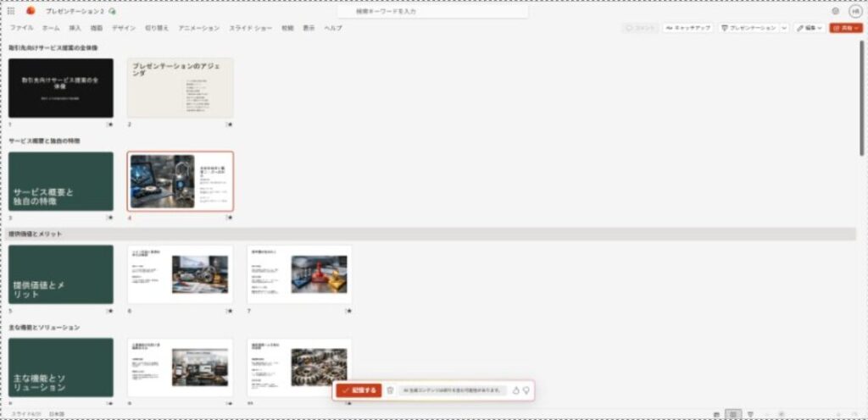Give thumbs up to AI content
The image size is (868, 420).
click(515, 390)
